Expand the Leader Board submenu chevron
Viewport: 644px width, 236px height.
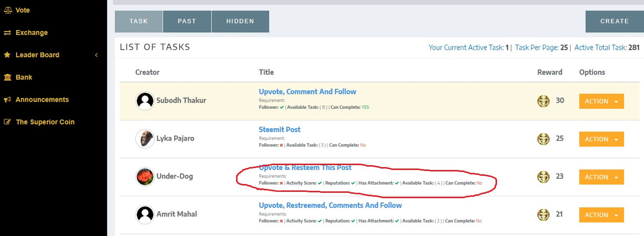(96, 55)
